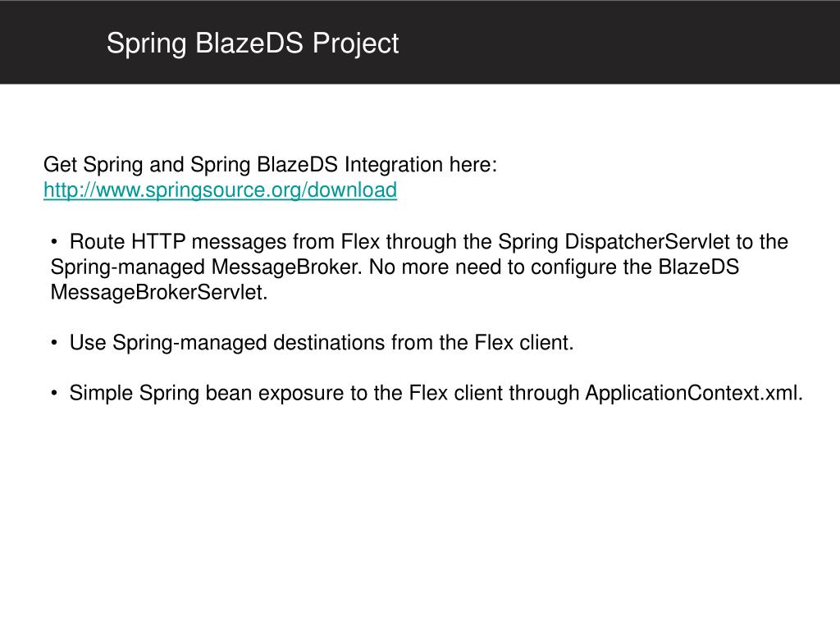Image resolution: width=840 pixels, height=630 pixels.
Task: Click the word DispatcherServlet in first bullet
Action: pos(647,242)
